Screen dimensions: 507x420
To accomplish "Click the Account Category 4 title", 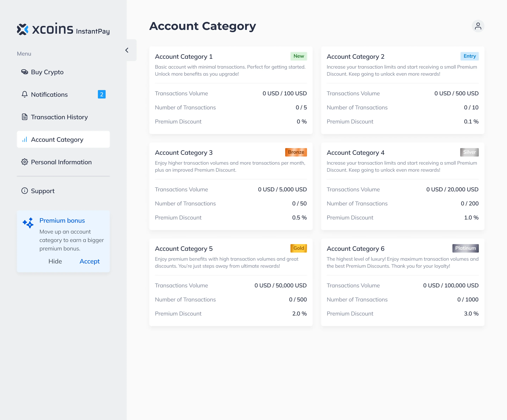I will point(355,152).
